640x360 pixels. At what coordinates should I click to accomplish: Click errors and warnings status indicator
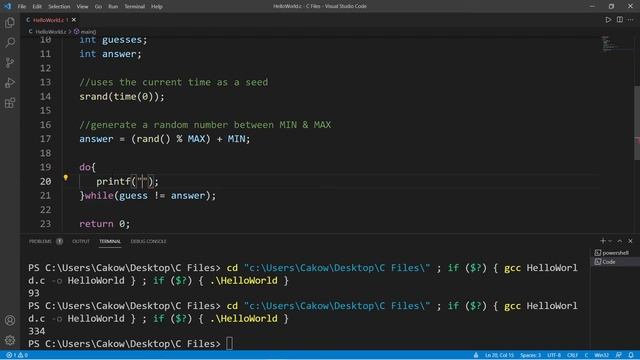point(17,355)
